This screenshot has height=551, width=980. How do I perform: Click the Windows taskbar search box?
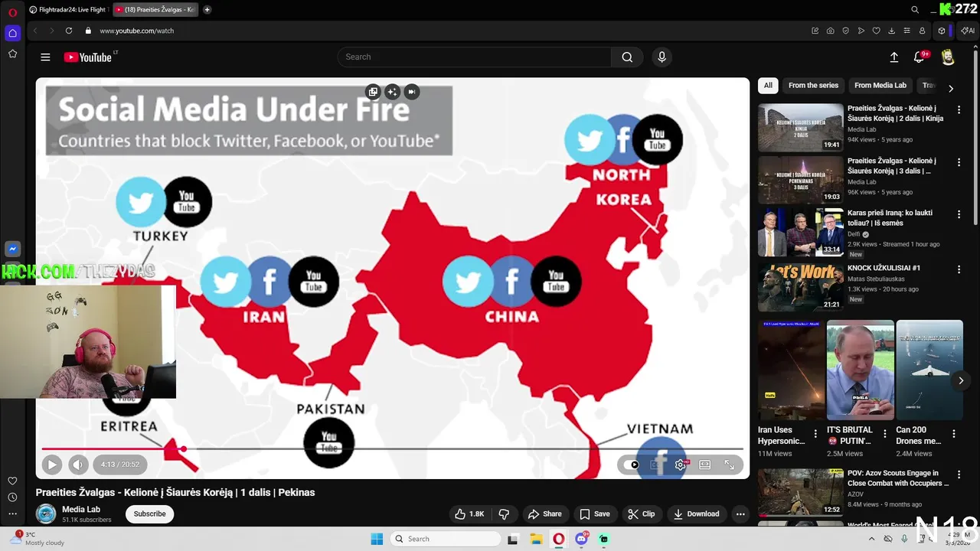tap(446, 539)
